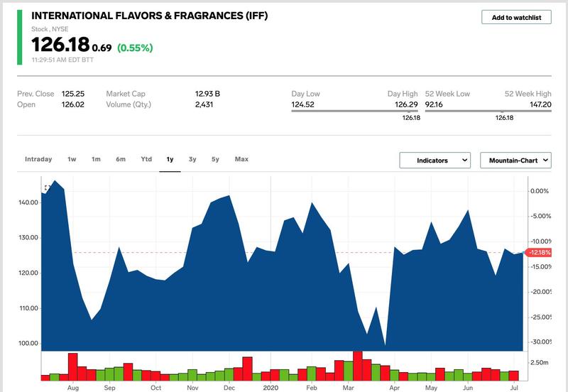Select the 1y time range tab
The image size is (568, 392).
(170, 159)
